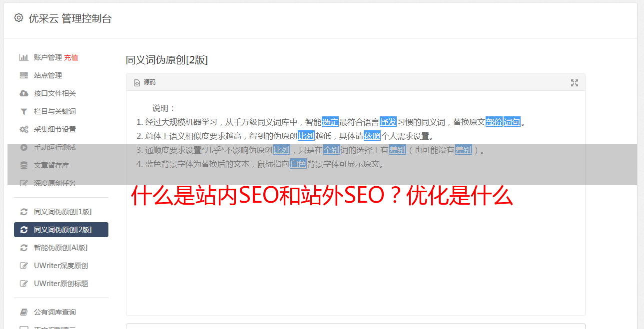Click the 采集细节设置 gears icon
This screenshot has width=644, height=329.
23,129
